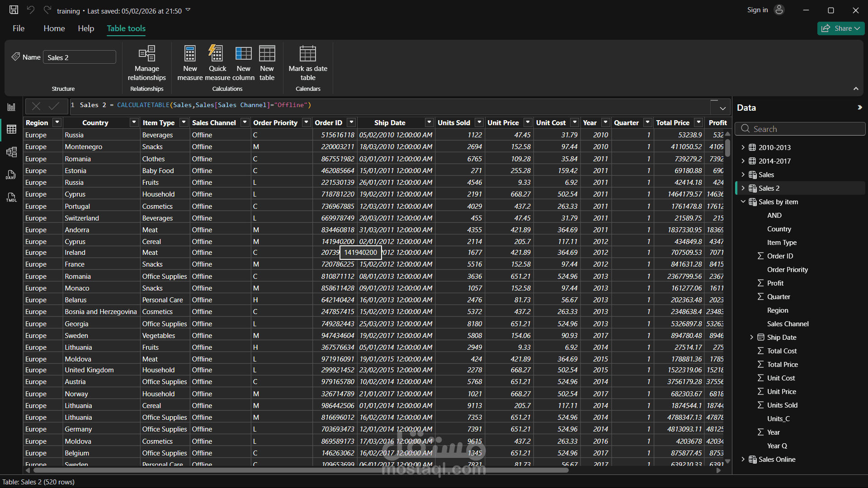Open Country column filter dropdown
This screenshot has height=488, width=868.
pos(134,122)
